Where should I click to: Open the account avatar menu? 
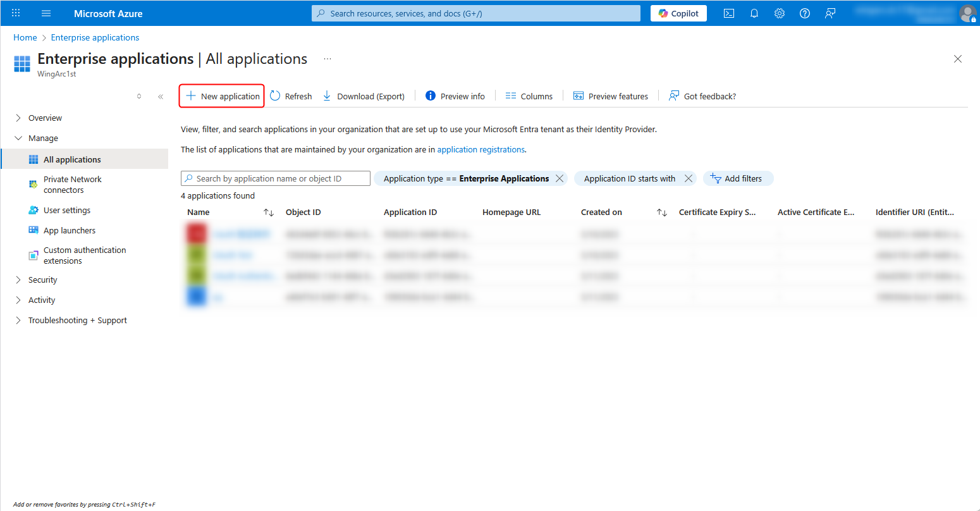point(967,13)
